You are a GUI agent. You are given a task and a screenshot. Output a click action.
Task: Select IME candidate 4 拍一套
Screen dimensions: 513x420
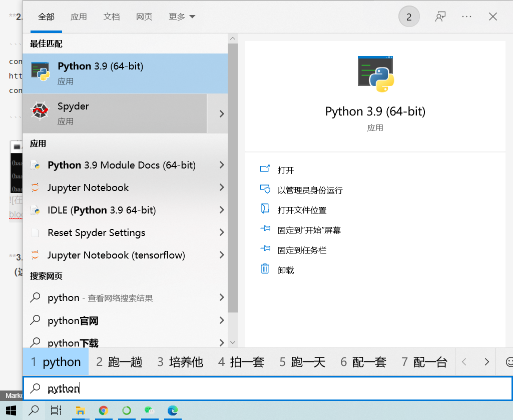point(241,362)
